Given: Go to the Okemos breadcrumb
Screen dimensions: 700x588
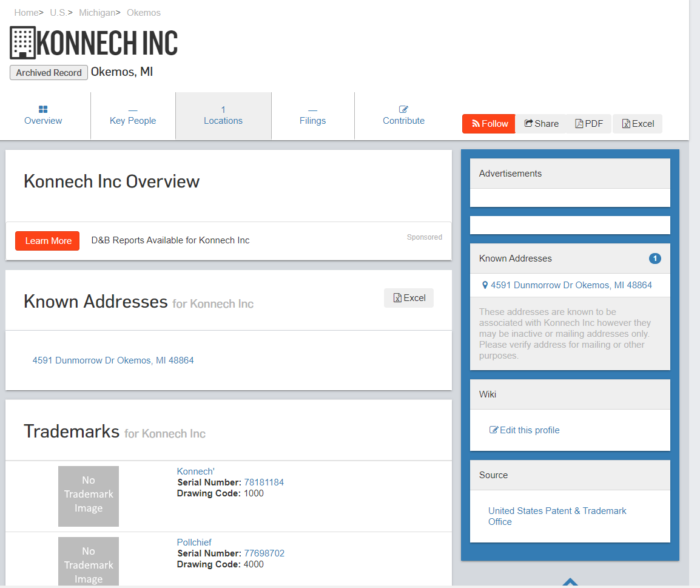Looking at the screenshot, I should (144, 13).
